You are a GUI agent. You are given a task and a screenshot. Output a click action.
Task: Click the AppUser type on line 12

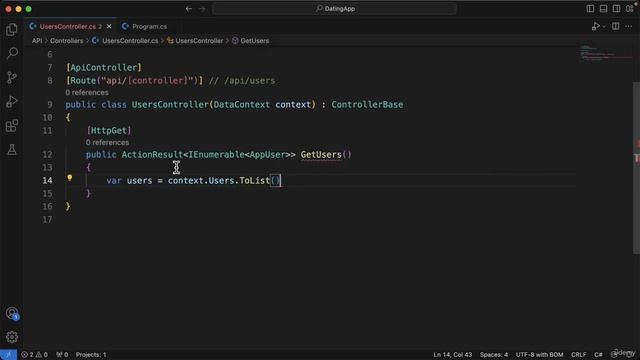267,155
